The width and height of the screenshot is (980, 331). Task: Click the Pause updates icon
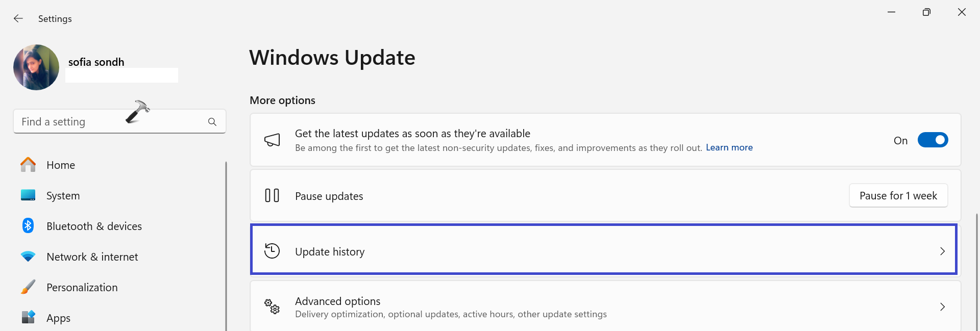click(x=272, y=196)
